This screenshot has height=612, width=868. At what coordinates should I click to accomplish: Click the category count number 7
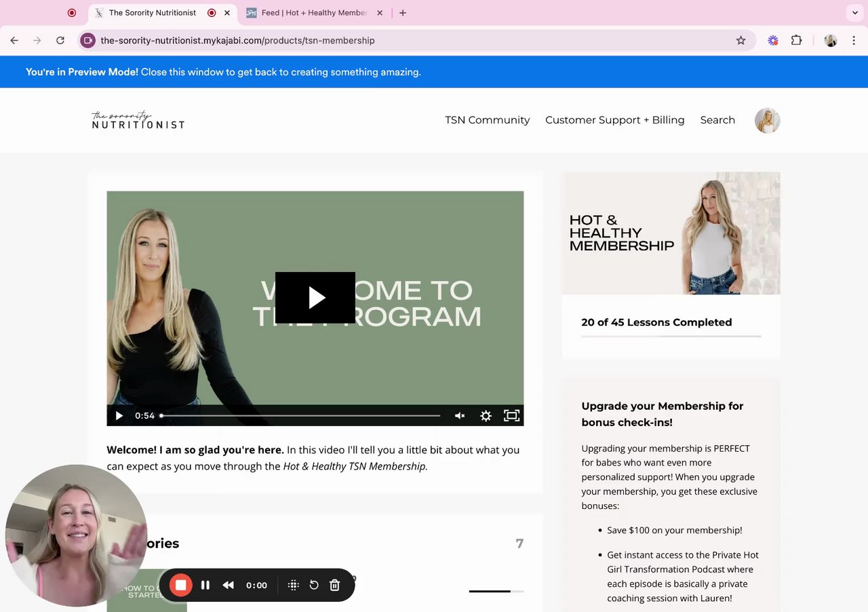pos(519,543)
